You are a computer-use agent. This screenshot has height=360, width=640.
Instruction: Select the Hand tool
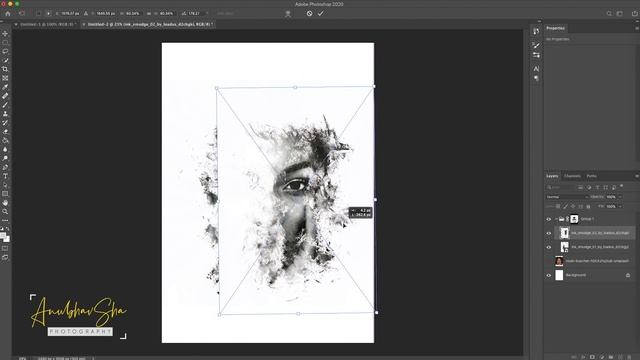pyautogui.click(x=5, y=203)
